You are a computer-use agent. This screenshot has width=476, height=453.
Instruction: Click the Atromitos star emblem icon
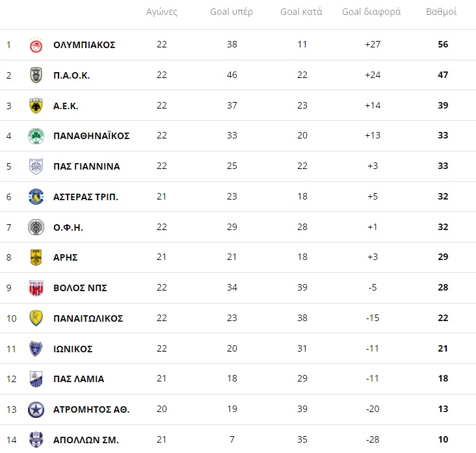[36, 409]
